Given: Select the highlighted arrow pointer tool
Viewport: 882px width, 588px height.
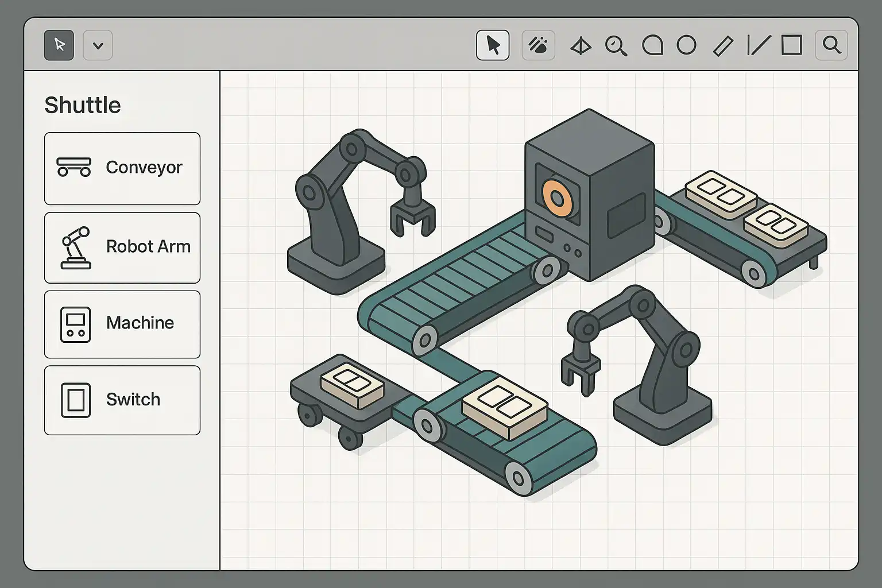Looking at the screenshot, I should pos(493,45).
